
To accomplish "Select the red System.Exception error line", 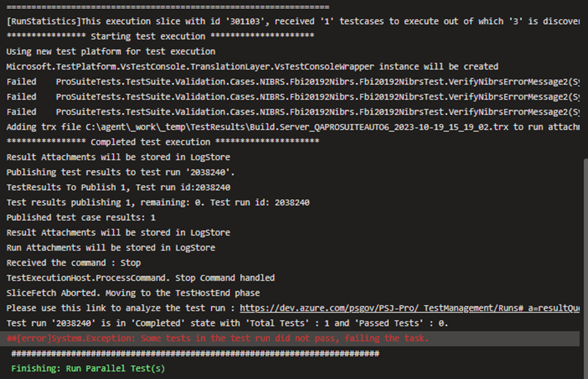I will (x=218, y=339).
